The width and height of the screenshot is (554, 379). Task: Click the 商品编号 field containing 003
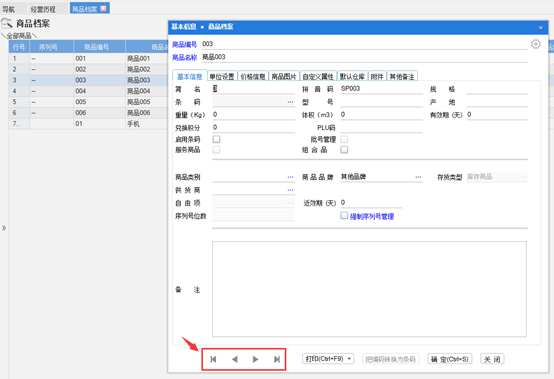[x=364, y=44]
